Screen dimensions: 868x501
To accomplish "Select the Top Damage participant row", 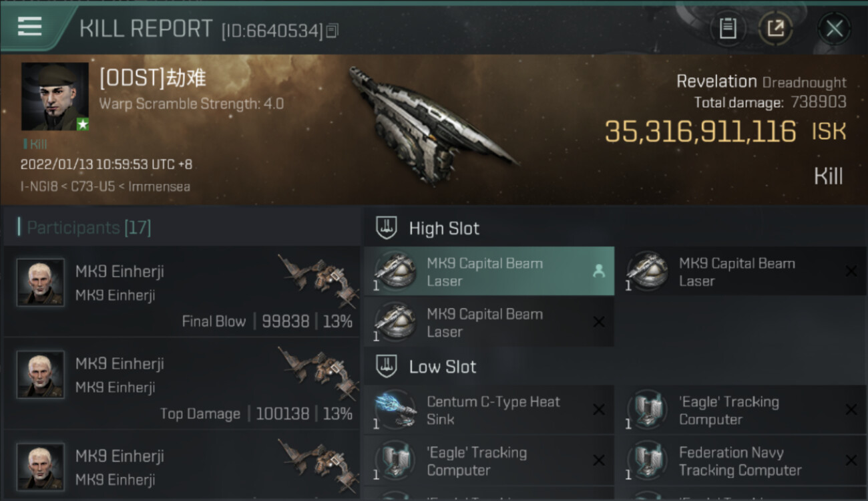I will 182,384.
